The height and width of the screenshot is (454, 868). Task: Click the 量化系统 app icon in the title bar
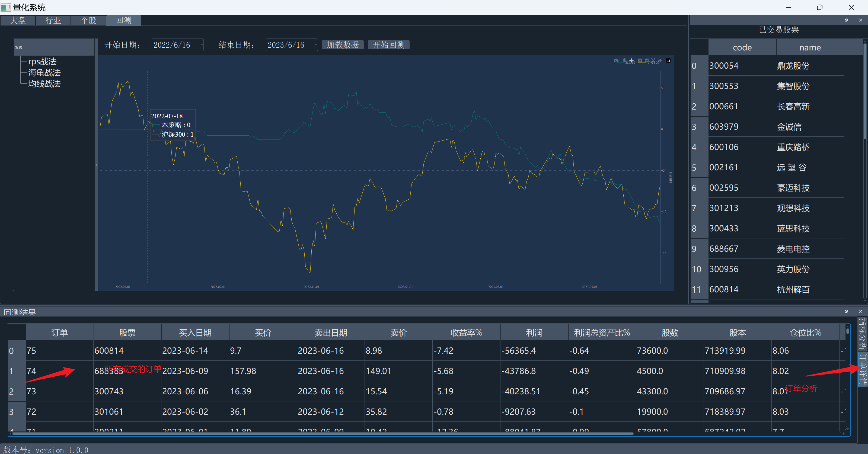(x=6, y=7)
